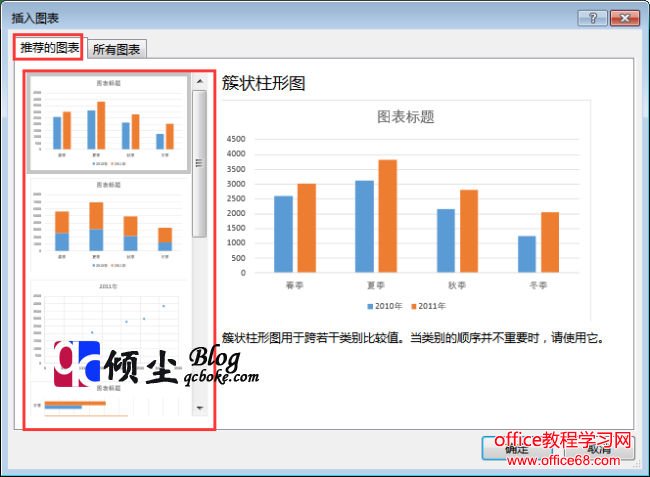Image resolution: width=650 pixels, height=477 pixels.
Task: Click the 夏季 axis label in preview
Action: point(376,285)
